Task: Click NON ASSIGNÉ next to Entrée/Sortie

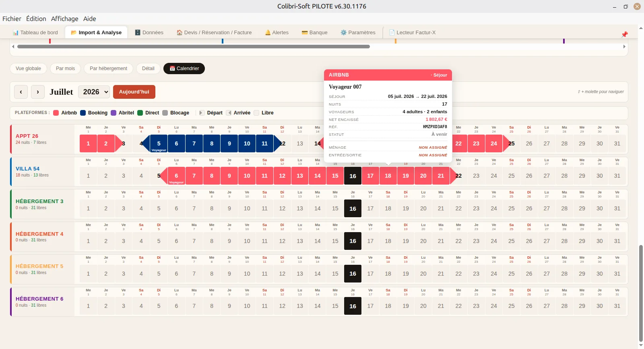Action: [433, 155]
